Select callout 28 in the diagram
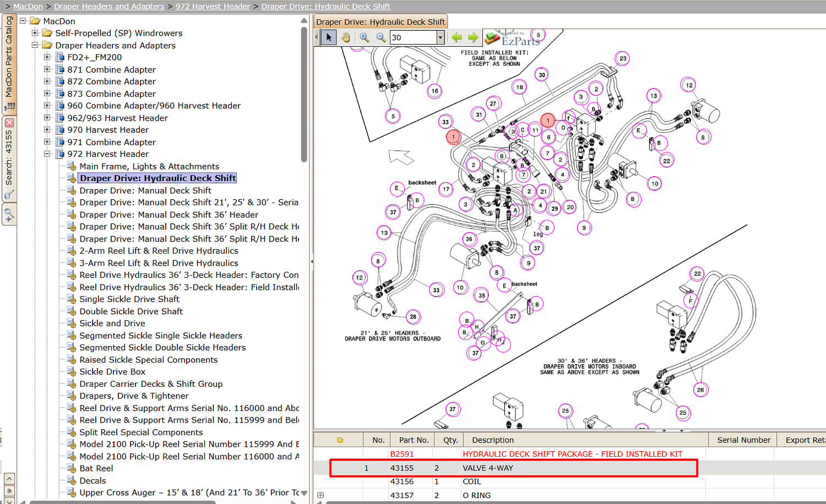Image resolution: width=826 pixels, height=504 pixels. (x=413, y=316)
